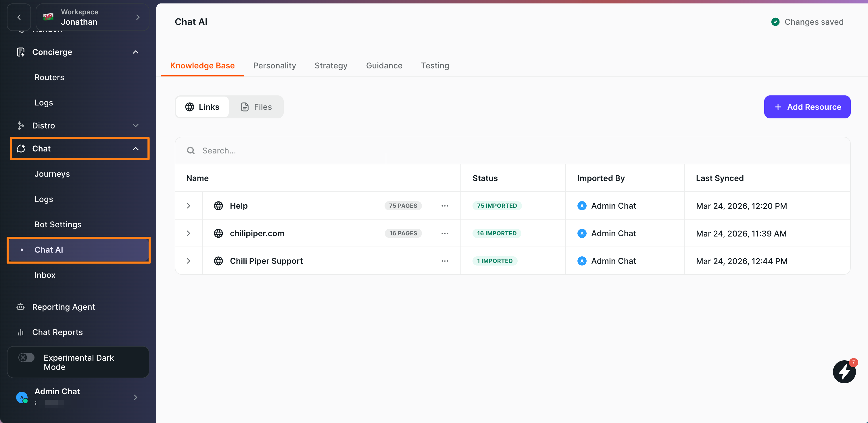Click the Distro branching icon
The image size is (868, 423).
coord(21,126)
